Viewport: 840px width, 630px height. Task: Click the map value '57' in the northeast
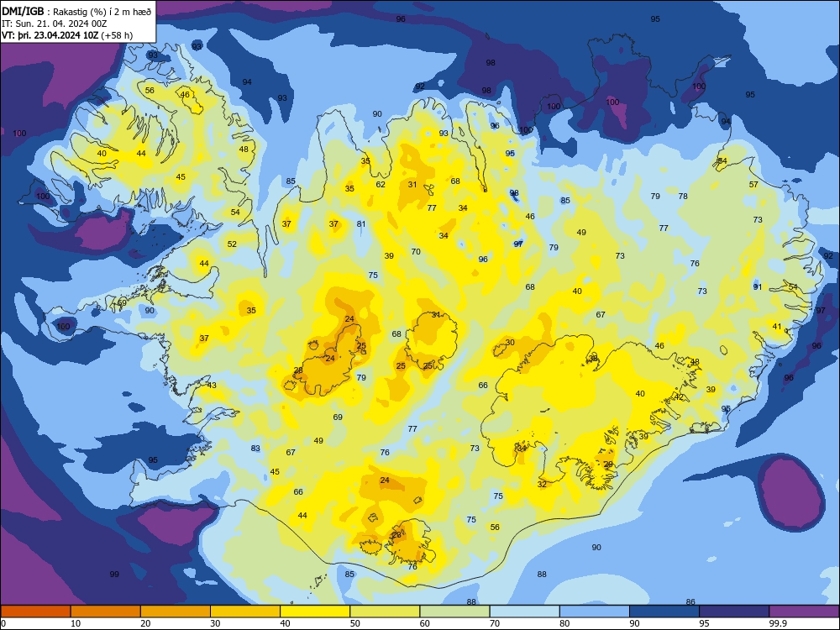(753, 184)
